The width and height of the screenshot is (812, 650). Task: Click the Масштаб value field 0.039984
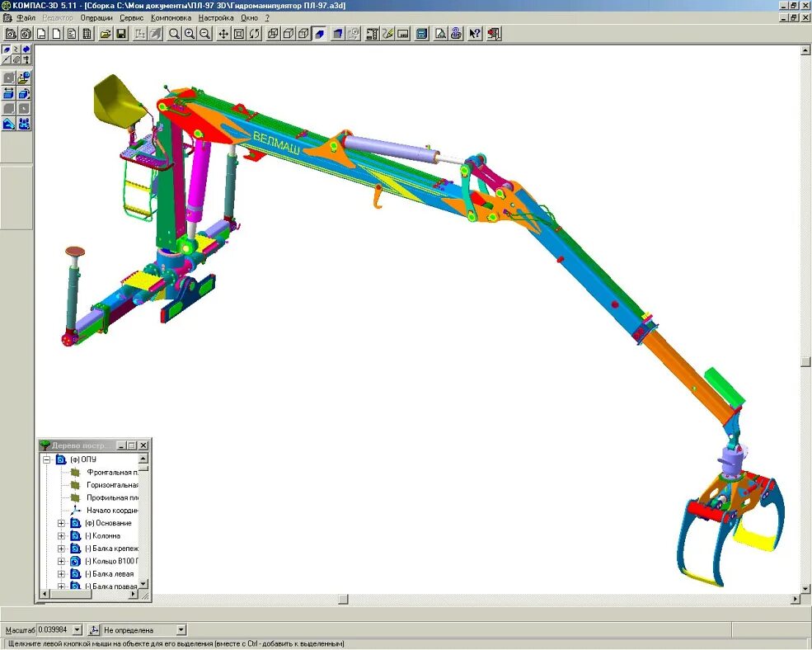54,630
